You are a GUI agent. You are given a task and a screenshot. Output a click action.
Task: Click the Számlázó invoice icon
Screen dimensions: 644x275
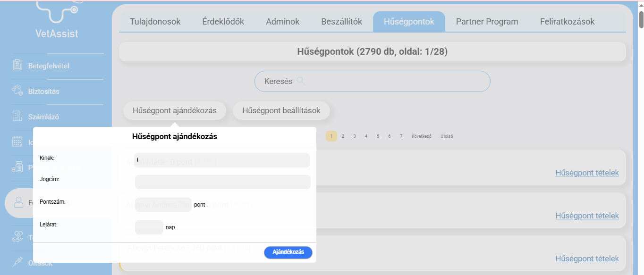pos(17,117)
